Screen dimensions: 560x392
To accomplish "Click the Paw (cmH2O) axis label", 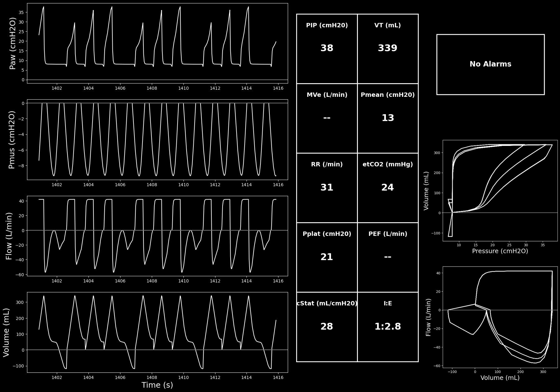I will [12, 43].
